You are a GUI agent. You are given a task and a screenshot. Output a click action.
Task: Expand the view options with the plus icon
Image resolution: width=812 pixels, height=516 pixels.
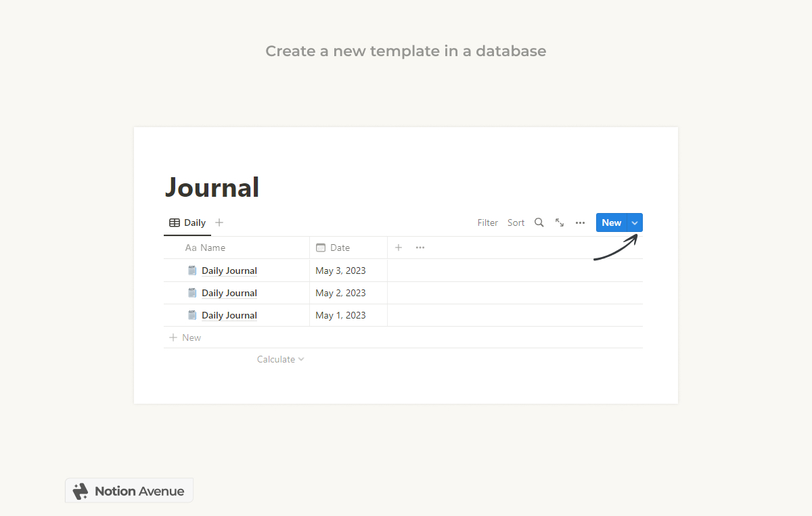point(219,222)
